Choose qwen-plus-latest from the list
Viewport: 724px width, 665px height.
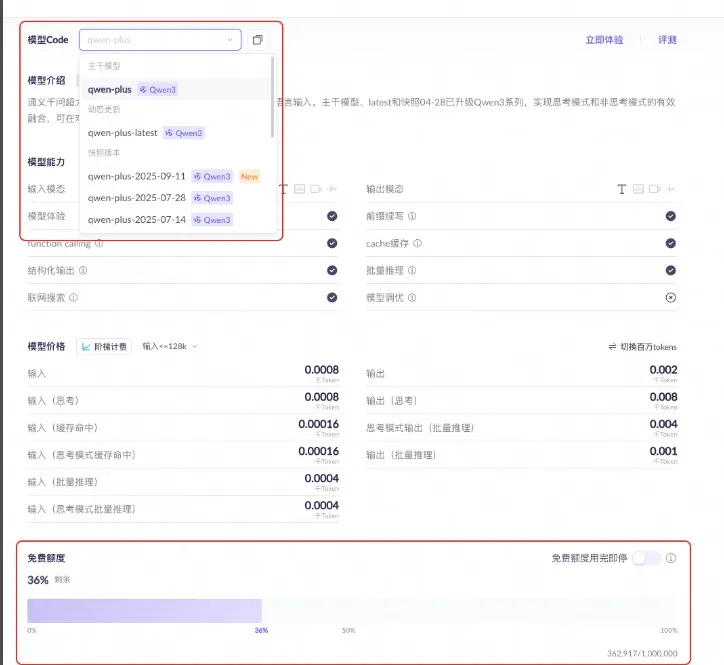point(176,133)
